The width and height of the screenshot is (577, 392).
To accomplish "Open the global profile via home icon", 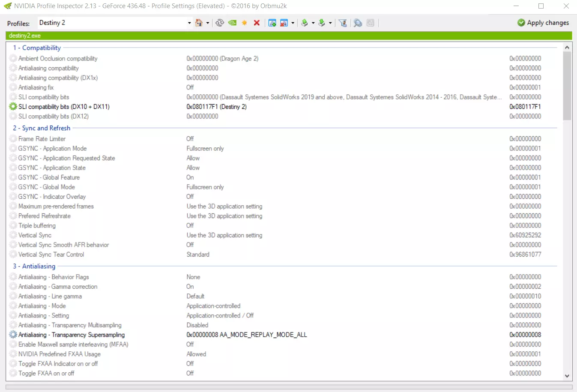I will coord(199,23).
